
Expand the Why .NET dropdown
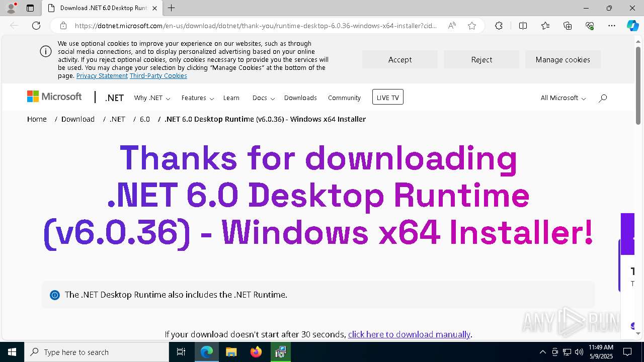(x=152, y=98)
